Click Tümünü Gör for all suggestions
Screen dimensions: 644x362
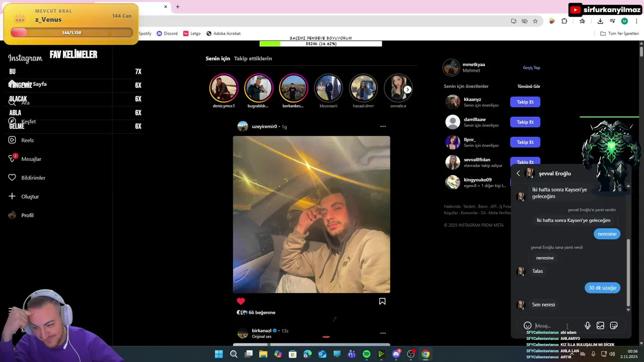[529, 86]
